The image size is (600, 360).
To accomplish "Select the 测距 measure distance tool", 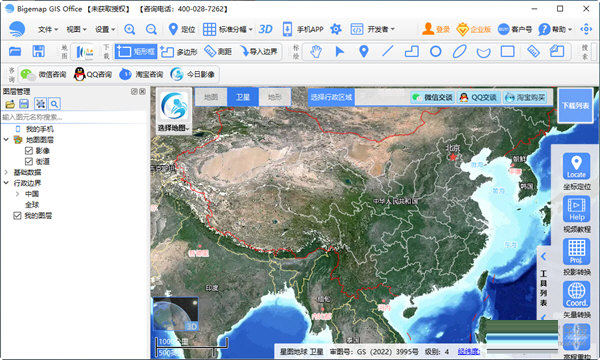I will tap(218, 51).
